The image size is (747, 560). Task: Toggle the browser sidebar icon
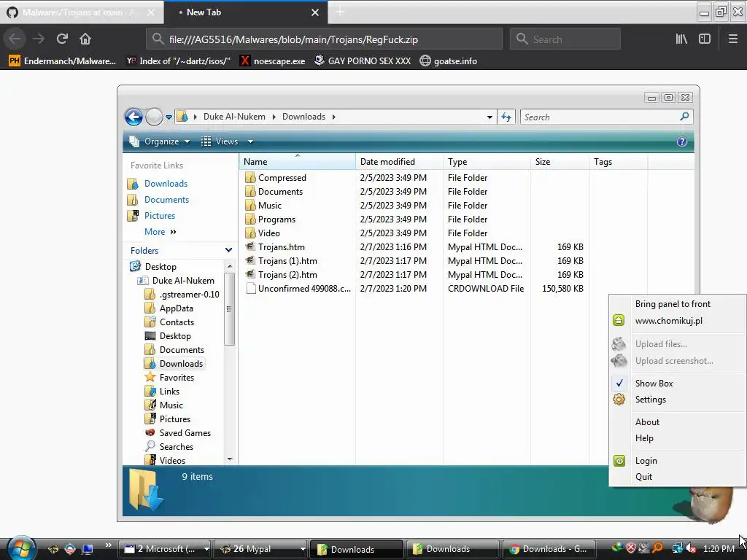point(705,39)
